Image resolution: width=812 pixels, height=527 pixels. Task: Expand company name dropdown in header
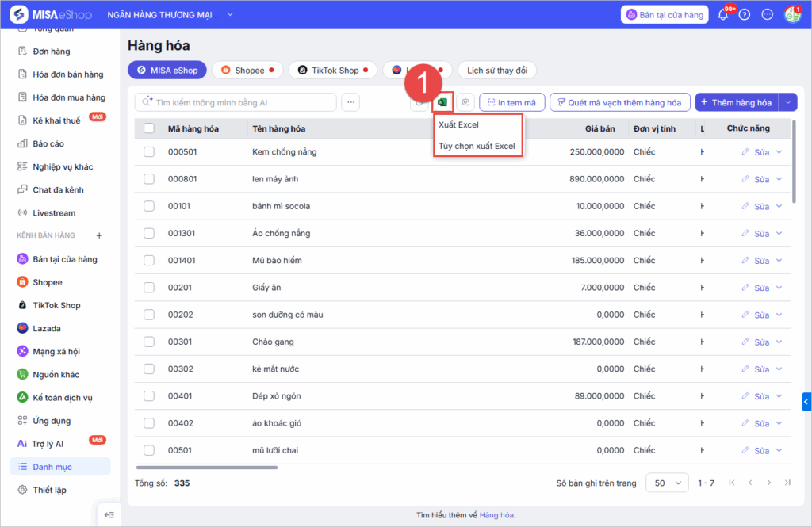(x=231, y=14)
